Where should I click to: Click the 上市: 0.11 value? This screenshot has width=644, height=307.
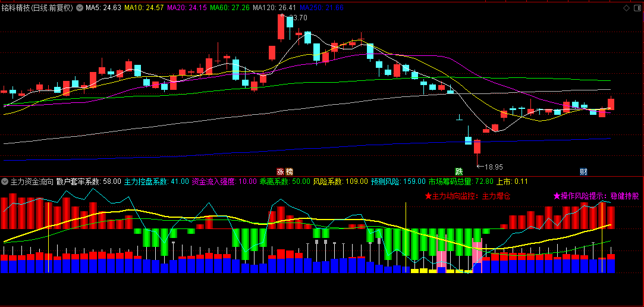point(512,181)
